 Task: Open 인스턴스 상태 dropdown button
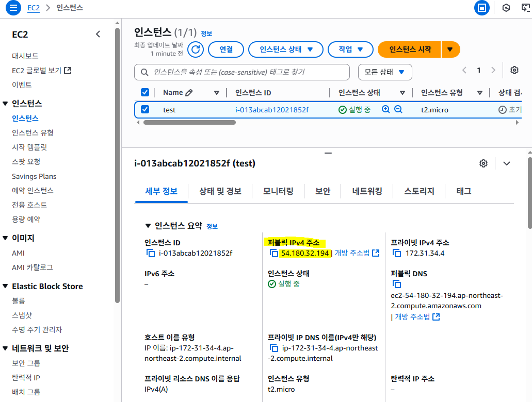(286, 49)
